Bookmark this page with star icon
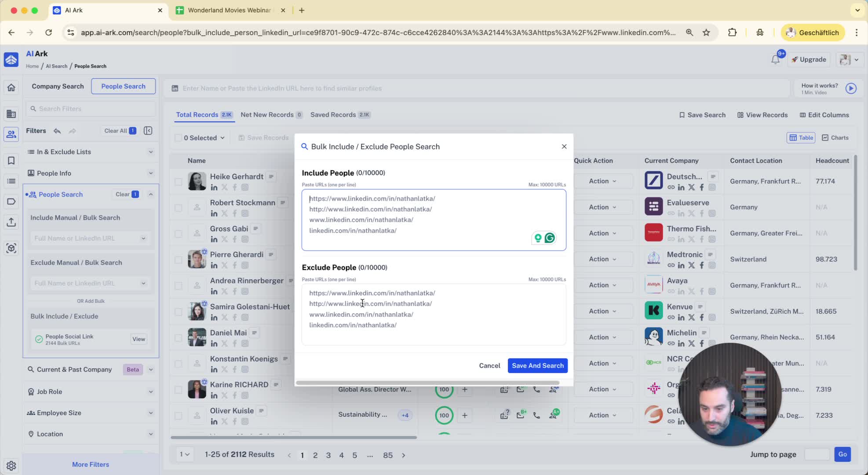 click(x=706, y=33)
